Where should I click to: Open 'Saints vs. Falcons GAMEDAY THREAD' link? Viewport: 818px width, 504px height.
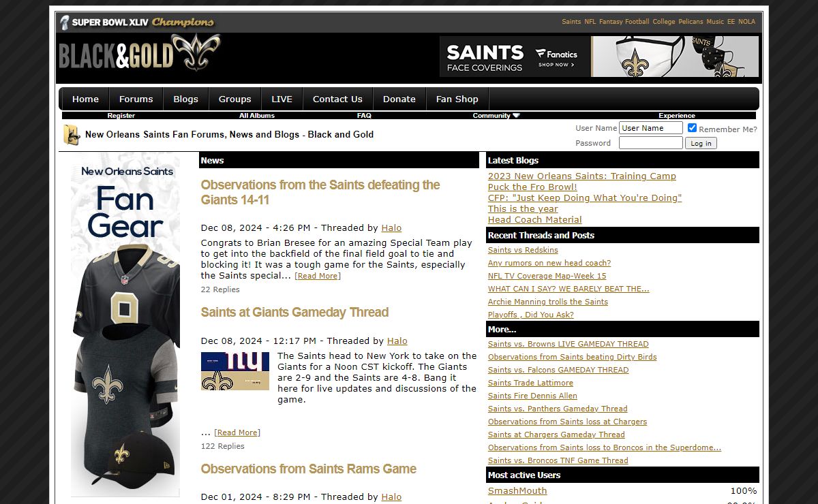point(558,370)
